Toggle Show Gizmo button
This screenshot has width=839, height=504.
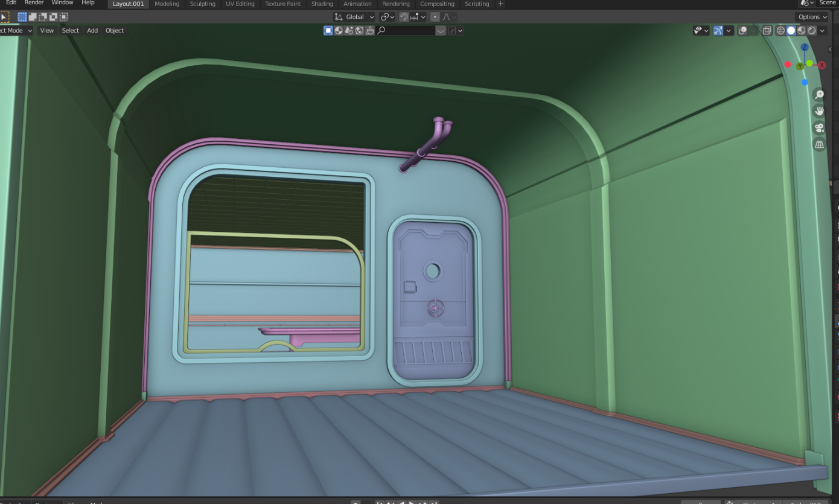point(718,31)
